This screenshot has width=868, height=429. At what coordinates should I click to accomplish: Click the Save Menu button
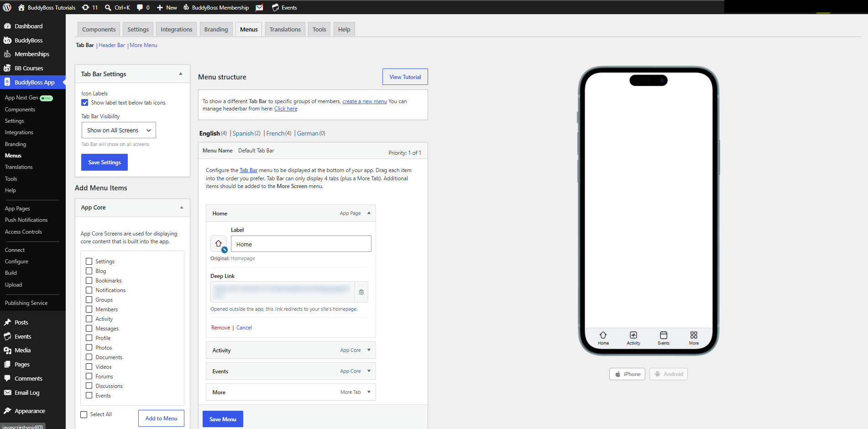coord(223,419)
